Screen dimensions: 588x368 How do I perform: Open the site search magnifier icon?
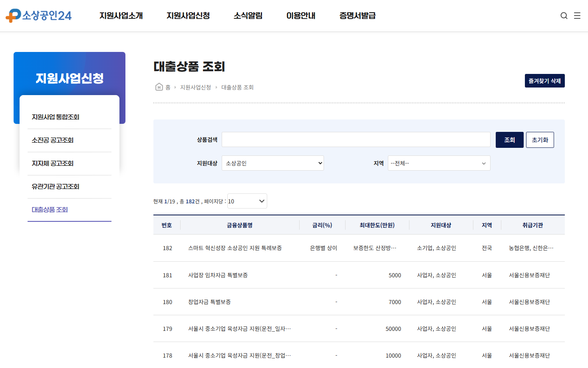pyautogui.click(x=564, y=16)
